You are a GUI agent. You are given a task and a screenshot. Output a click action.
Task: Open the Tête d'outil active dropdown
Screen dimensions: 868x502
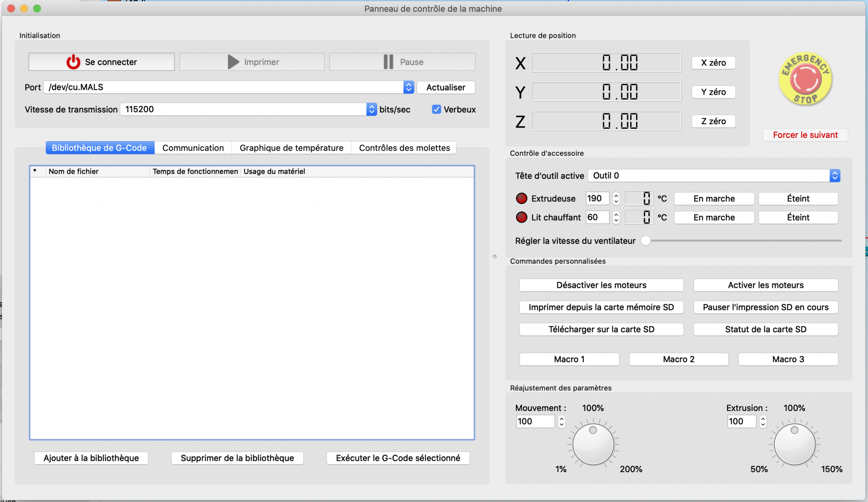(835, 176)
